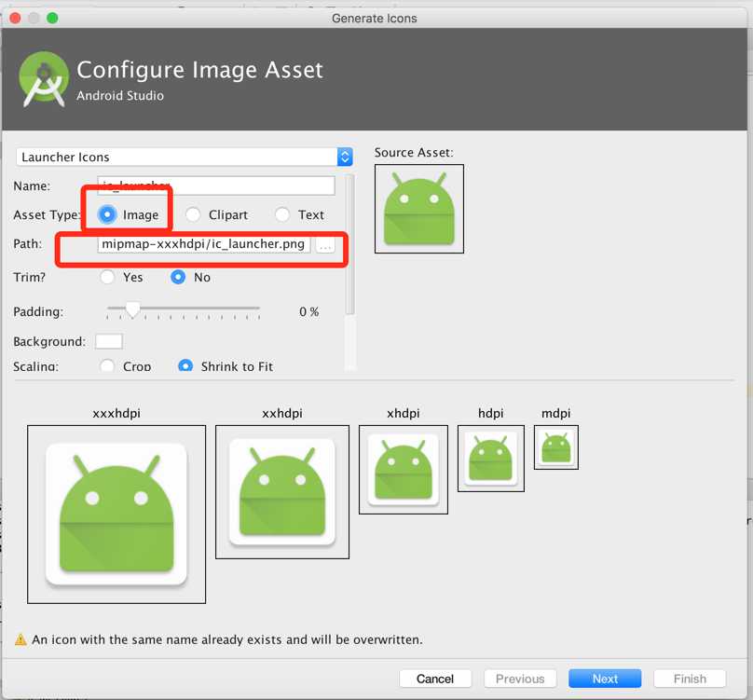Click the overwrite warning message text
Image resolution: width=753 pixels, height=700 pixels.
click(x=227, y=639)
